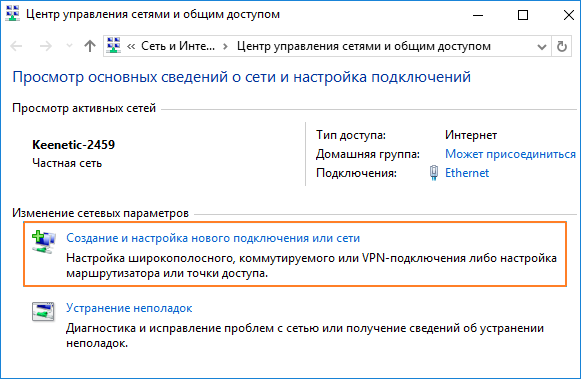
Task: Refresh the Network and Sharing Center view
Action: (562, 46)
